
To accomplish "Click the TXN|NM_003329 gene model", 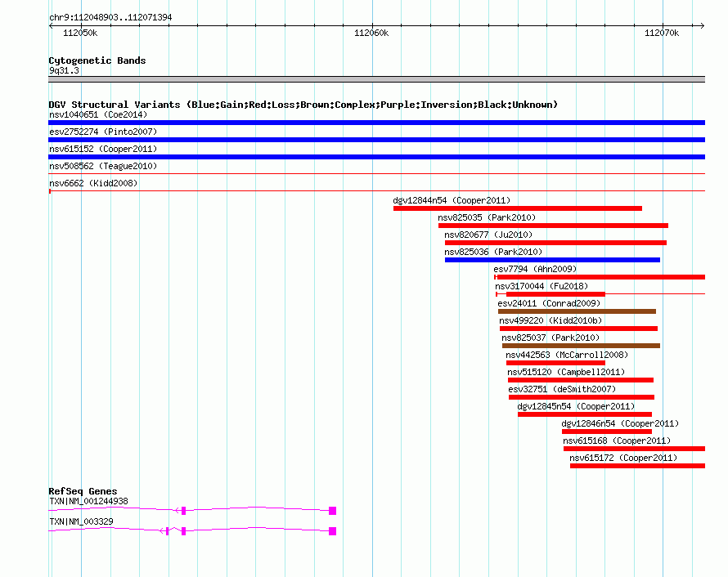I will coord(192,530).
